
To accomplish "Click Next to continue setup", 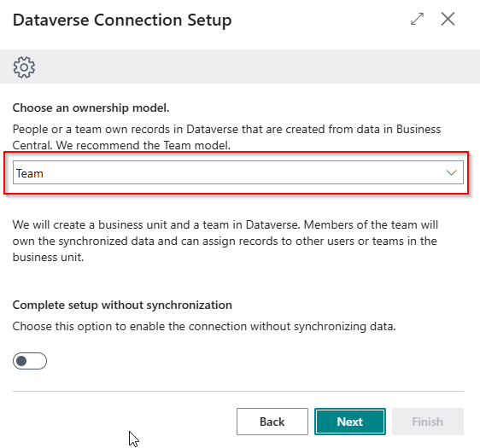I will (x=350, y=422).
